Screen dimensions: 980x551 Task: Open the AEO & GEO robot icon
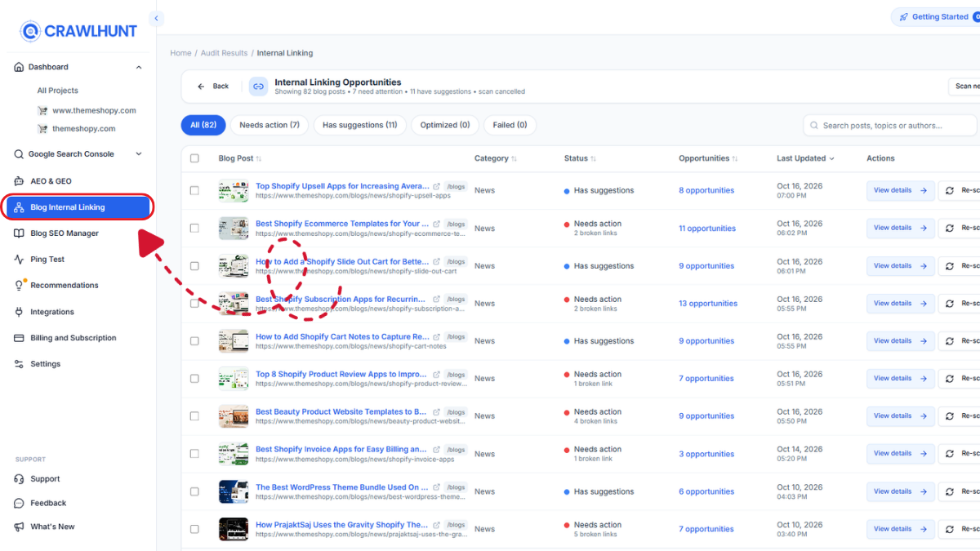[x=19, y=181]
